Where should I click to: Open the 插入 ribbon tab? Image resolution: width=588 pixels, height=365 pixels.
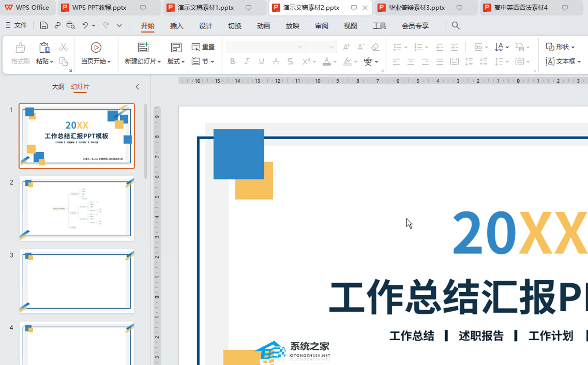tap(176, 26)
